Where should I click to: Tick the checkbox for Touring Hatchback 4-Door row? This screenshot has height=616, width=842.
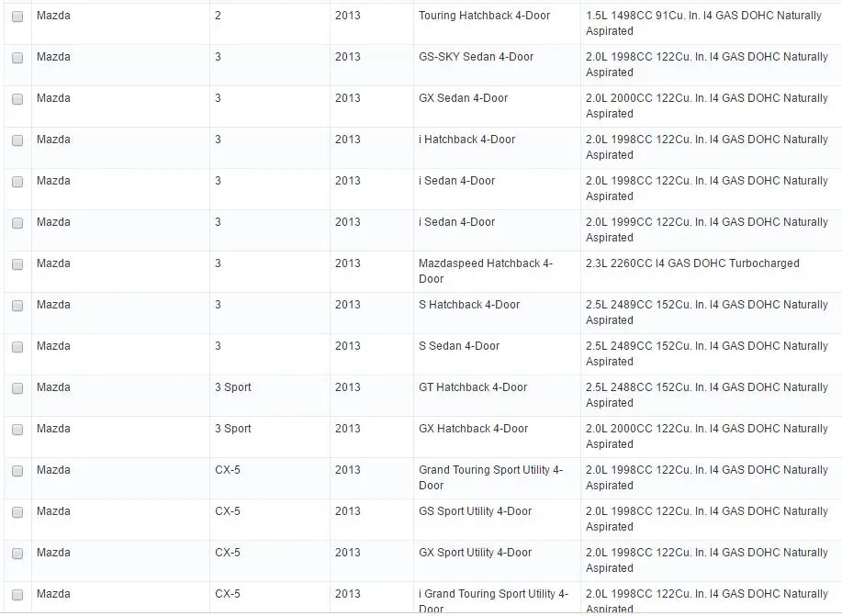17,17
